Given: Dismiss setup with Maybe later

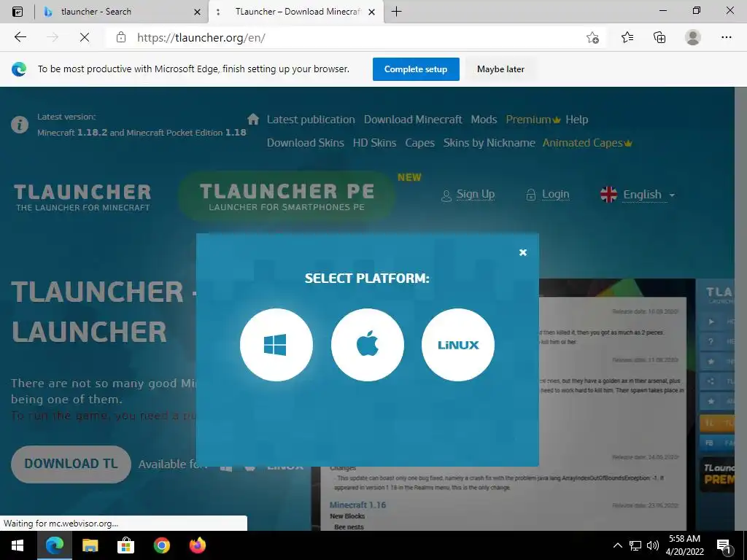Looking at the screenshot, I should 500,69.
